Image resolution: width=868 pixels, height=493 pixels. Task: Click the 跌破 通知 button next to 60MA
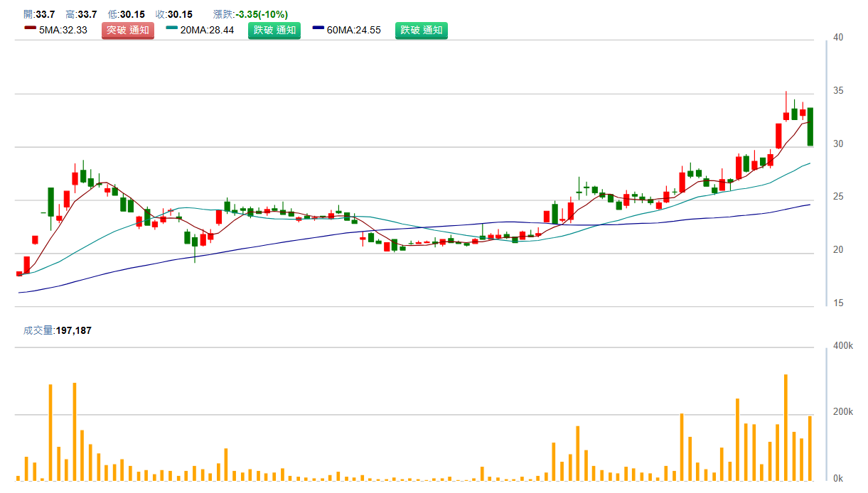click(422, 30)
